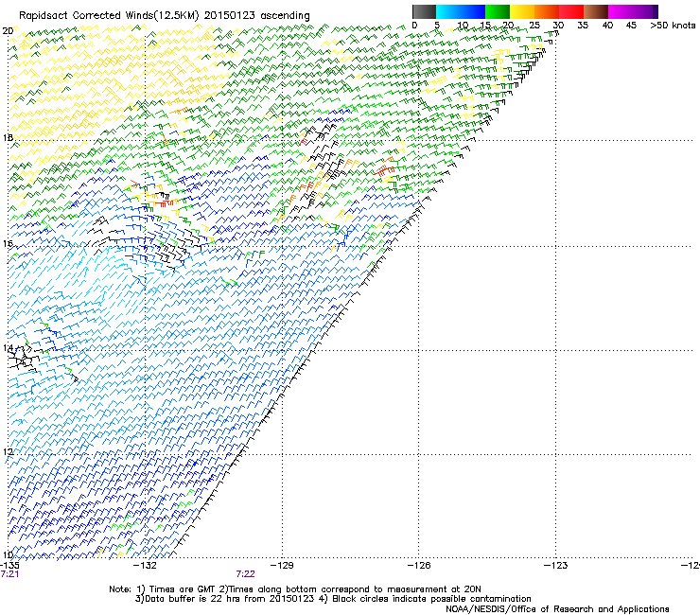This screenshot has height=615, width=700.
Task: Click the note 'Times are GMT'
Action: click(x=182, y=589)
